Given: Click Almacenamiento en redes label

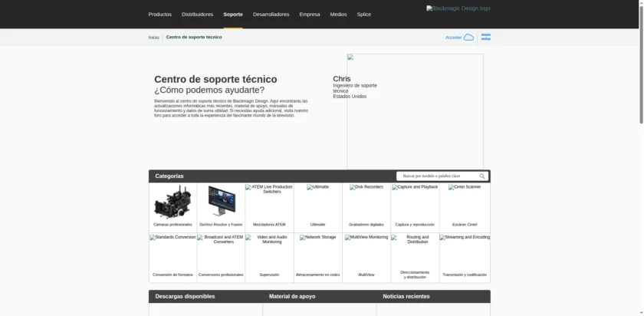Looking at the screenshot, I should (x=318, y=275).
